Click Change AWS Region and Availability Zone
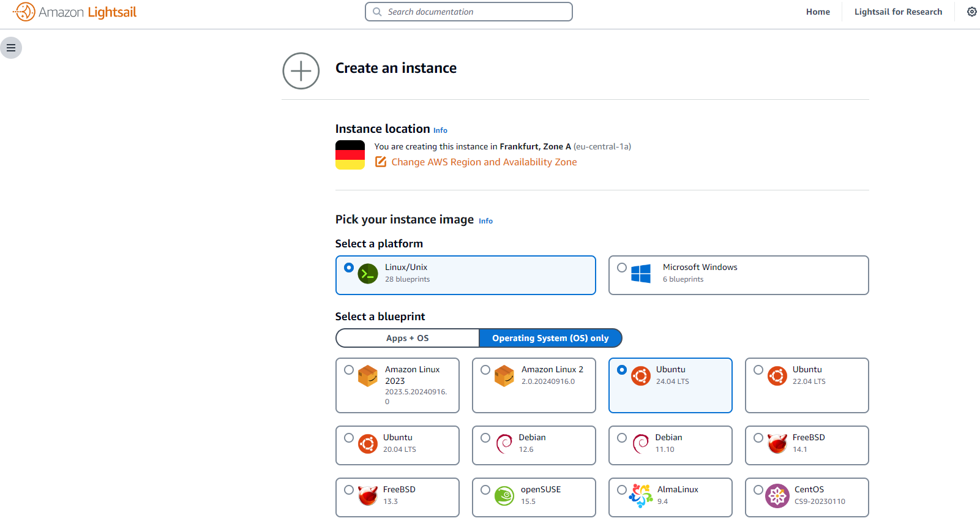The height and width of the screenshot is (529, 980). 484,162
